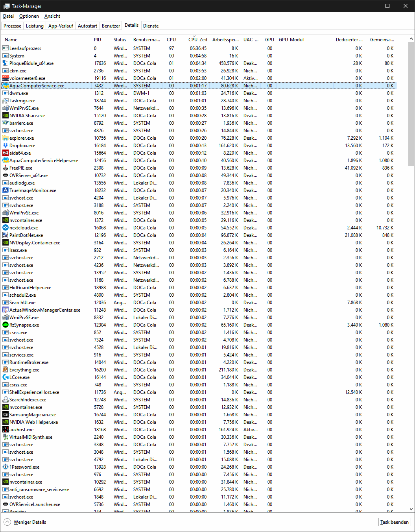The image size is (415, 532).
Task: Click the NVDisplay.Container.exe icon
Action: [x=6, y=243]
